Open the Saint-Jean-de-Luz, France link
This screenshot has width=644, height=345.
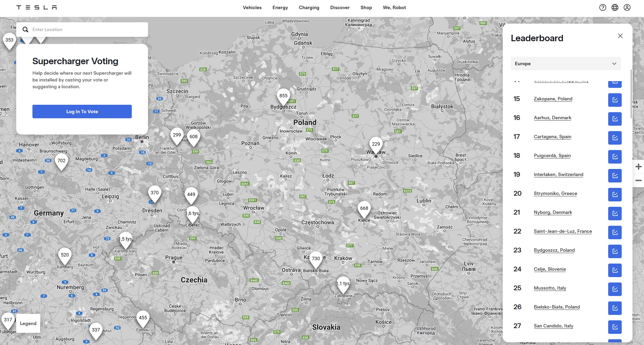pos(563,231)
